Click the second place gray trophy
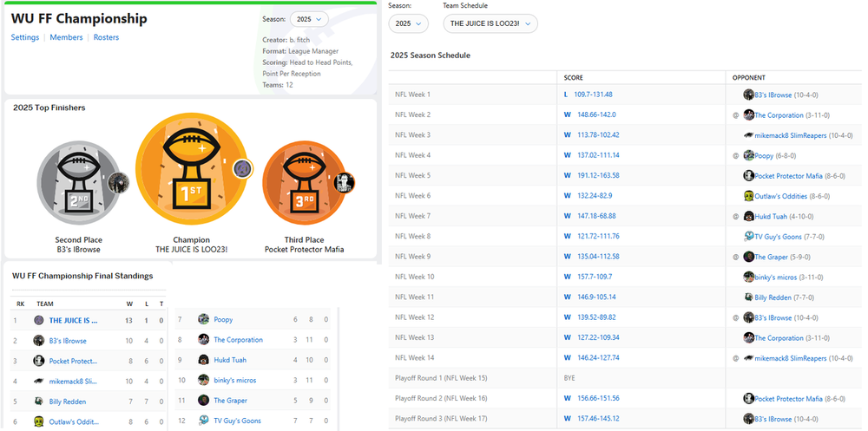This screenshot has width=868, height=431. (78, 182)
